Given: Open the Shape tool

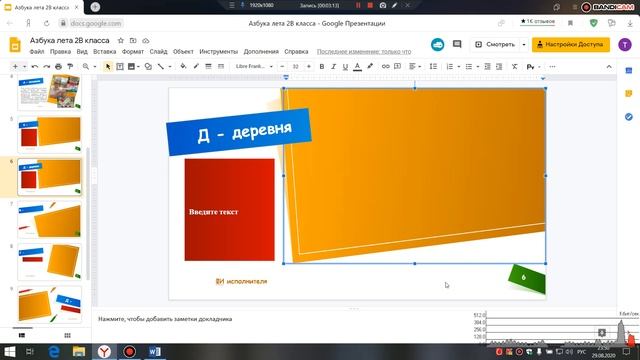Looking at the screenshot, I should [x=148, y=67].
